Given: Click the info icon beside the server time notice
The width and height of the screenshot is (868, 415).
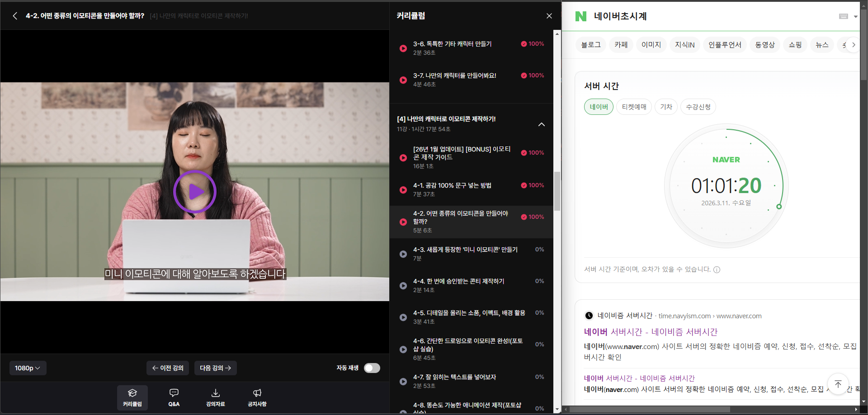Looking at the screenshot, I should (x=717, y=270).
